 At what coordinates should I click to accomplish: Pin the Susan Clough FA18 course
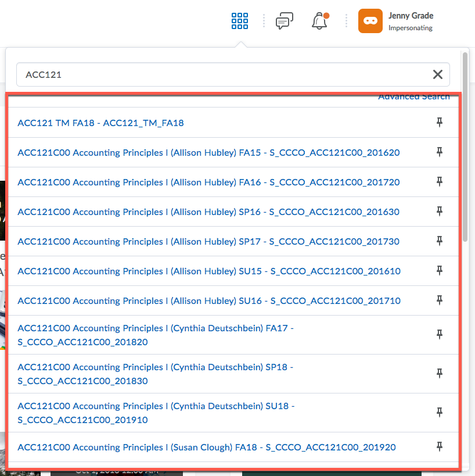click(x=439, y=446)
